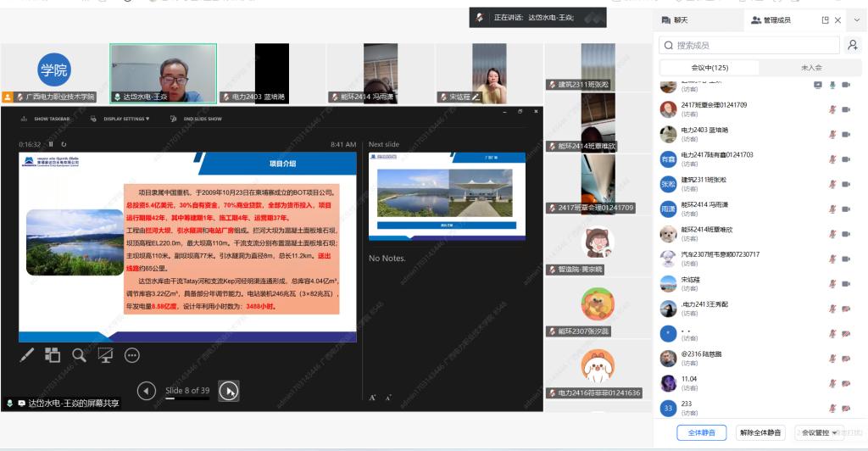Click the screen share icon on top member row
Viewport: 868px width, 451px height.
(818, 85)
